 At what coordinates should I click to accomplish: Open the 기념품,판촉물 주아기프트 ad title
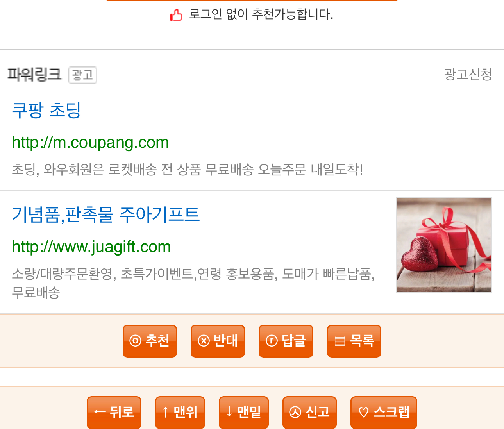tap(105, 214)
